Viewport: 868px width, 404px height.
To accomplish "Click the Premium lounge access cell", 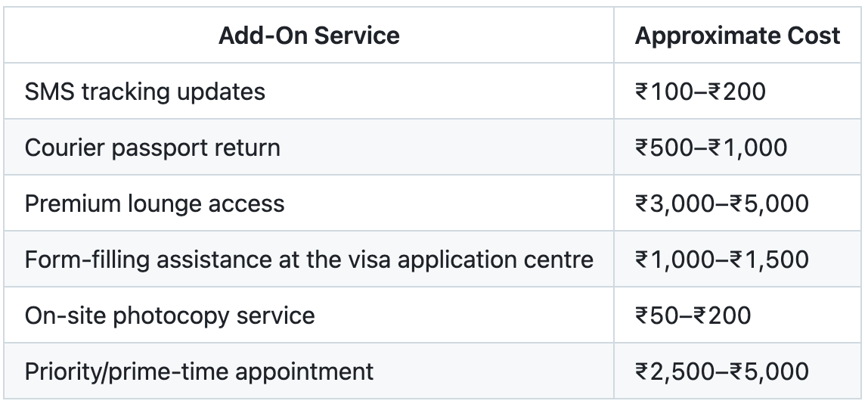I will (x=154, y=203).
